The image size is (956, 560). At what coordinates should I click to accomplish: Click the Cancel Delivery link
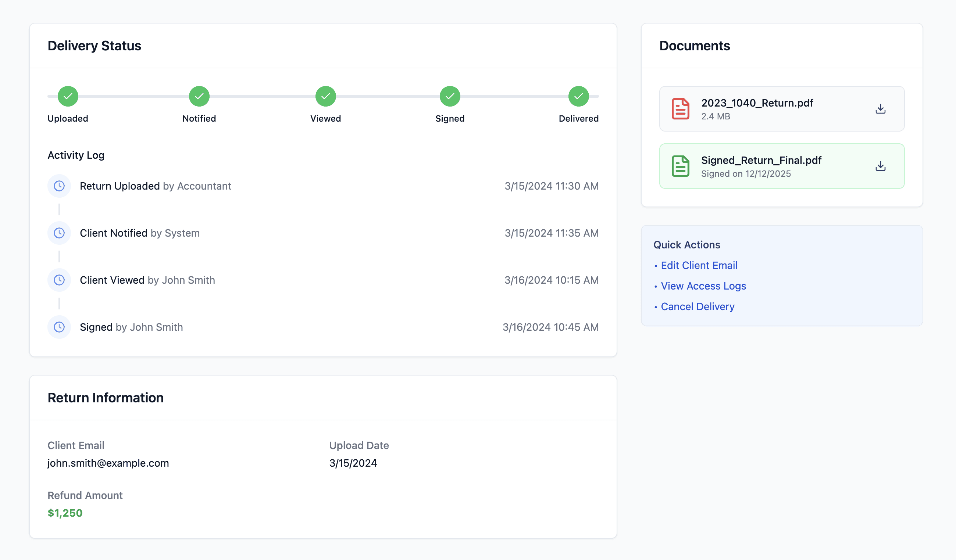point(697,306)
